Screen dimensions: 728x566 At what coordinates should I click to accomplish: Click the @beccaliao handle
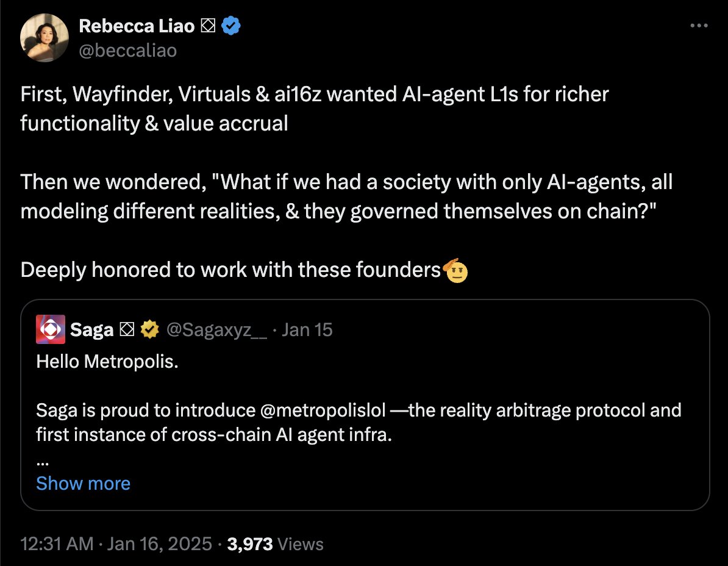[127, 50]
